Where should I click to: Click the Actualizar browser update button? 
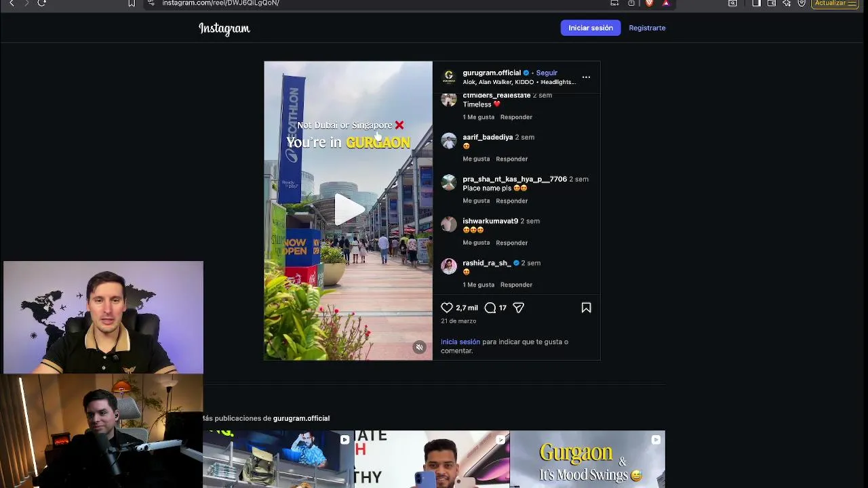(835, 3)
